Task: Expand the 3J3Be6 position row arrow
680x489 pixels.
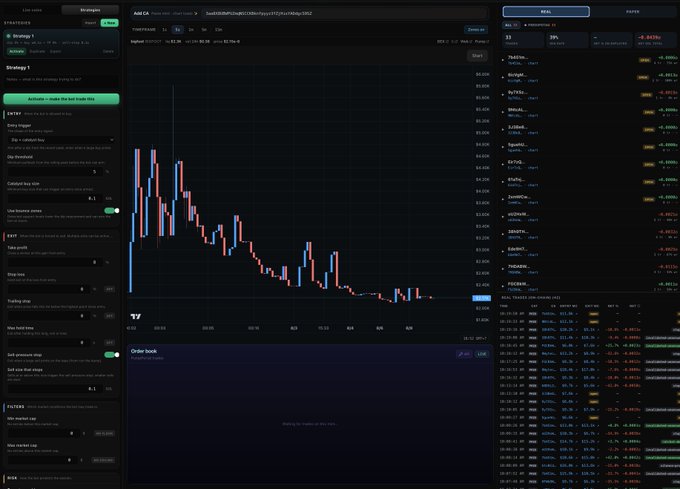Action: 503,130
